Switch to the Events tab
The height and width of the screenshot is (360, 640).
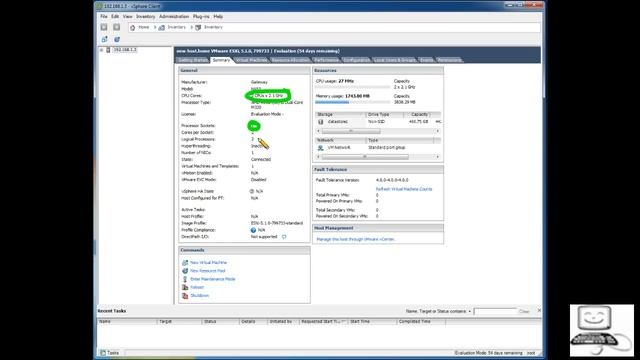click(x=427, y=60)
